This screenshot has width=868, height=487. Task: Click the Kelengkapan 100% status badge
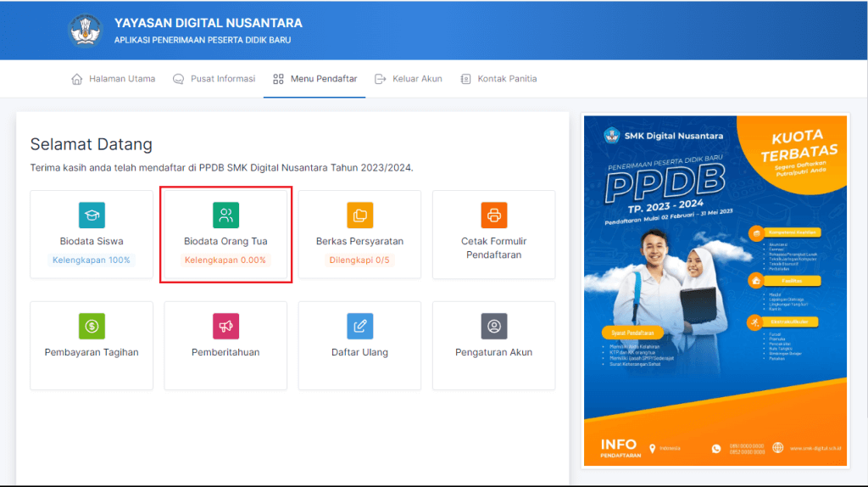[92, 260]
